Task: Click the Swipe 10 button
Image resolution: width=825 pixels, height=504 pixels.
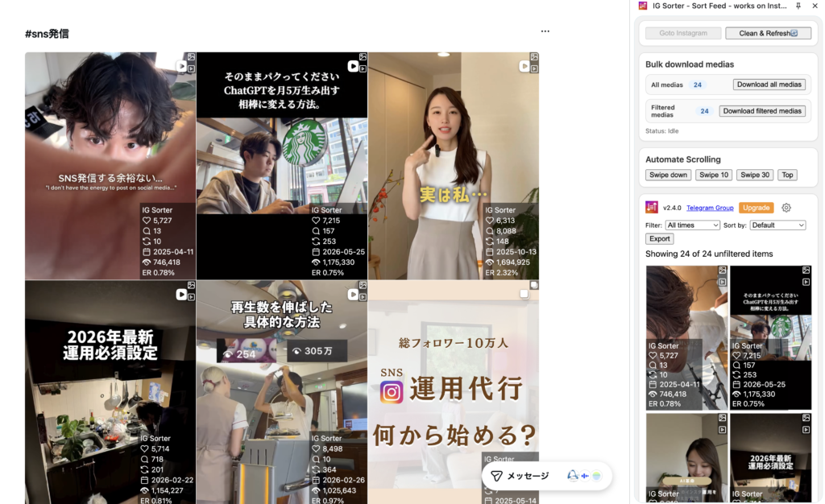Action: (x=714, y=175)
